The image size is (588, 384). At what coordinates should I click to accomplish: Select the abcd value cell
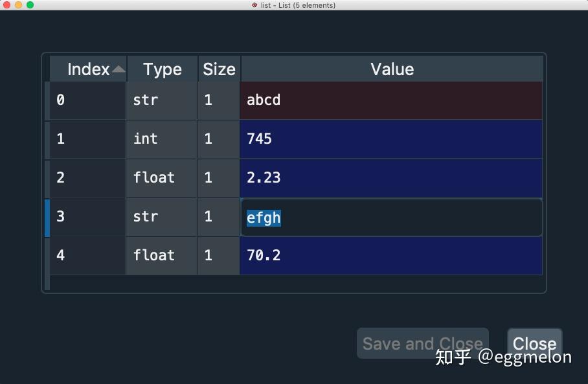coord(391,100)
